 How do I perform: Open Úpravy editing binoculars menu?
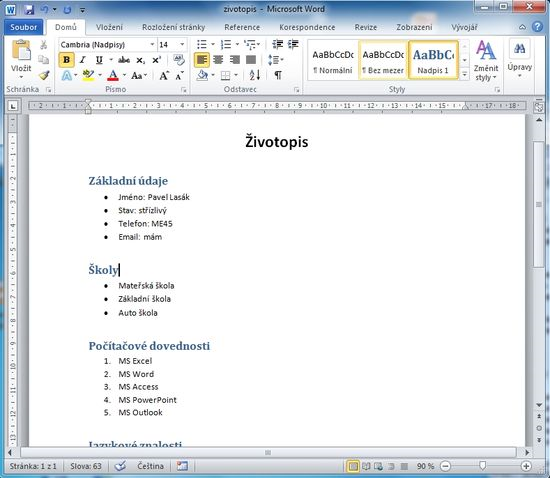[x=519, y=58]
